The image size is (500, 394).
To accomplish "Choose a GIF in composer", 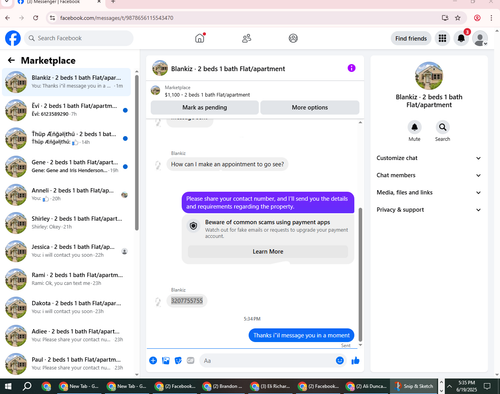I will tap(190, 360).
